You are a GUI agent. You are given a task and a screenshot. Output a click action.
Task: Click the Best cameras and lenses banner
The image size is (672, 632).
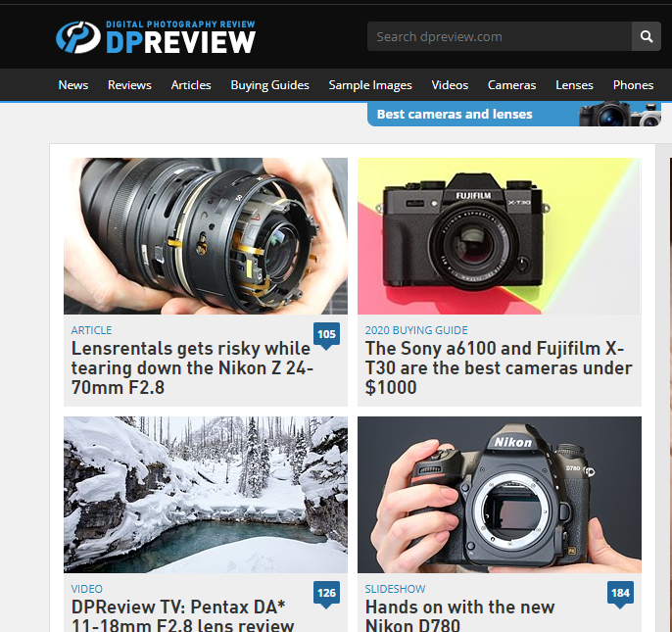(x=514, y=114)
